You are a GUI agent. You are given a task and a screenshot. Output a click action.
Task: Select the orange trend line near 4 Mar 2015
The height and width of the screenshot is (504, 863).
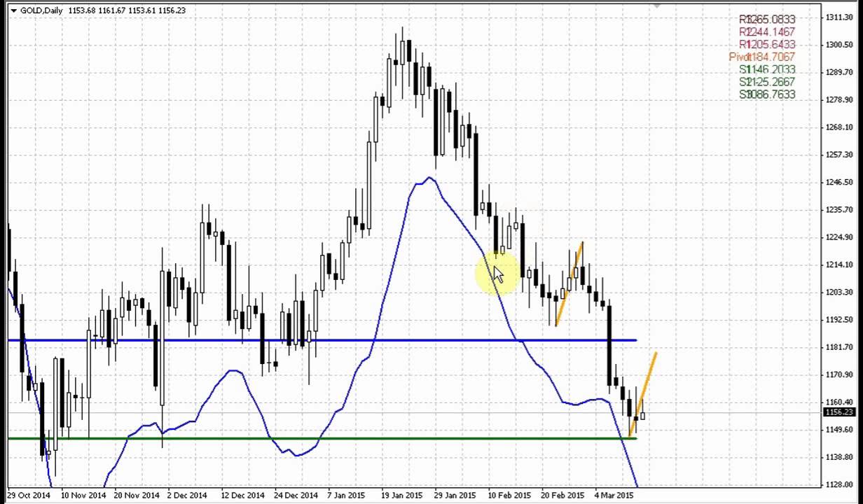643,394
